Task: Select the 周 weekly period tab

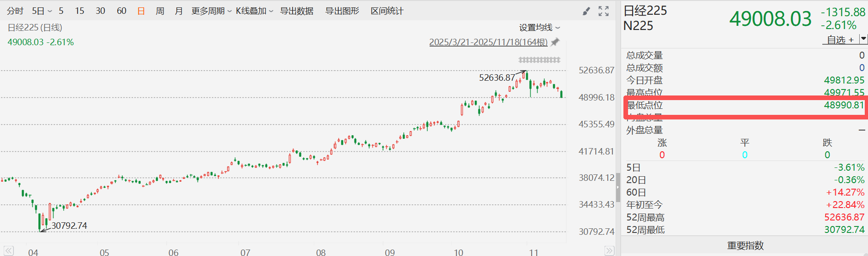Action: coord(160,11)
